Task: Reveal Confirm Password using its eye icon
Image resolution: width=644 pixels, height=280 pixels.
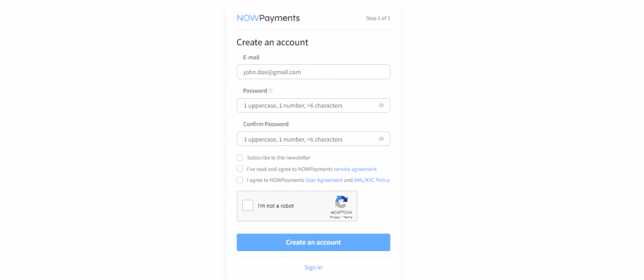Action: [381, 139]
